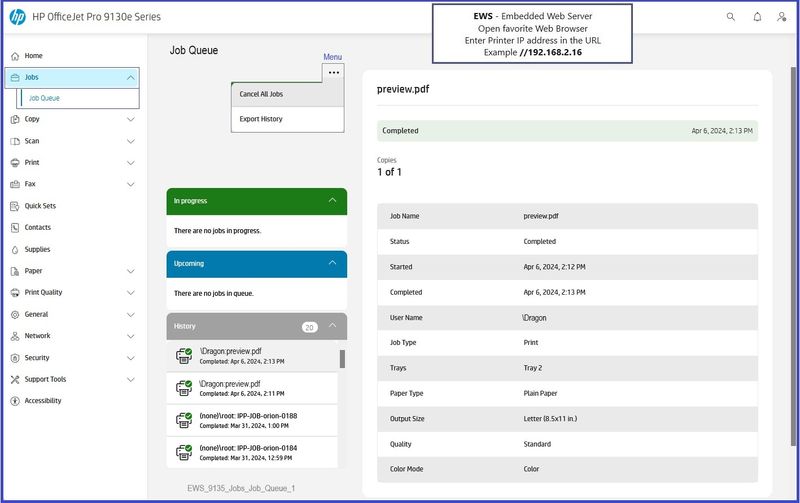
Task: Collapse the Upcoming panel chevron
Action: pyautogui.click(x=333, y=263)
